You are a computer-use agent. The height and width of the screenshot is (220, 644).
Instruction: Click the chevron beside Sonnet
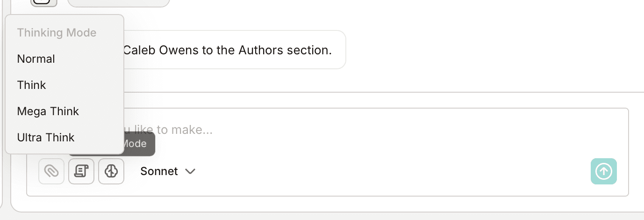tap(190, 172)
